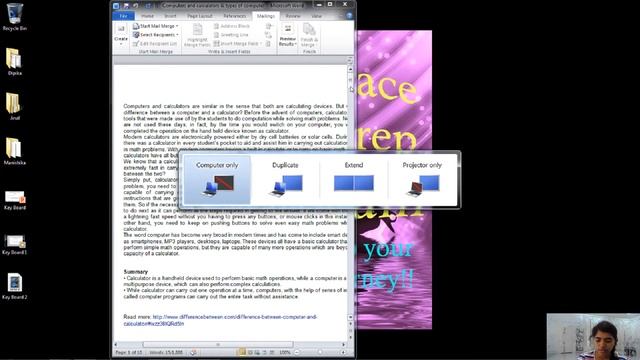This screenshot has width=640, height=360.
Task: Expand the Start Mail Merge dropdown
Action: point(156,26)
